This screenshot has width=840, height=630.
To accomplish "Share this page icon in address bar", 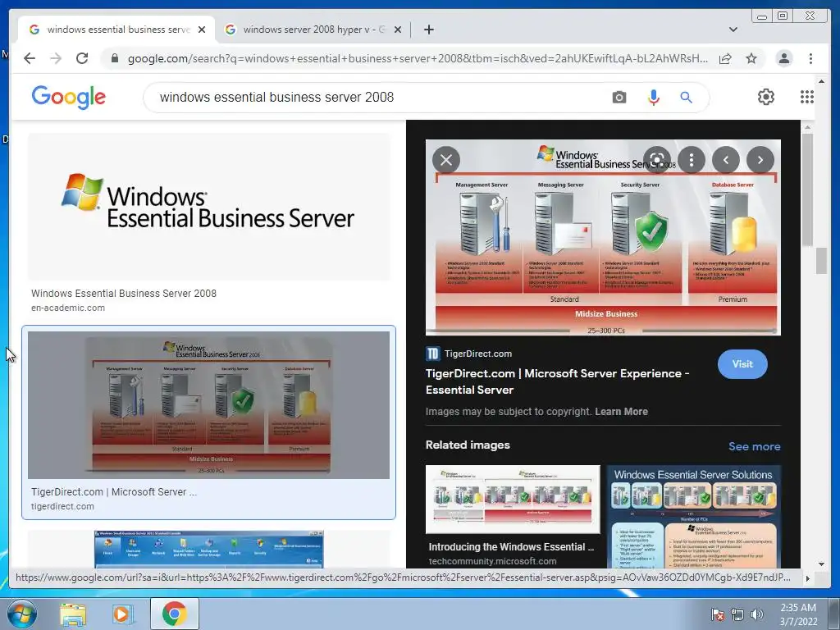I will (x=725, y=58).
